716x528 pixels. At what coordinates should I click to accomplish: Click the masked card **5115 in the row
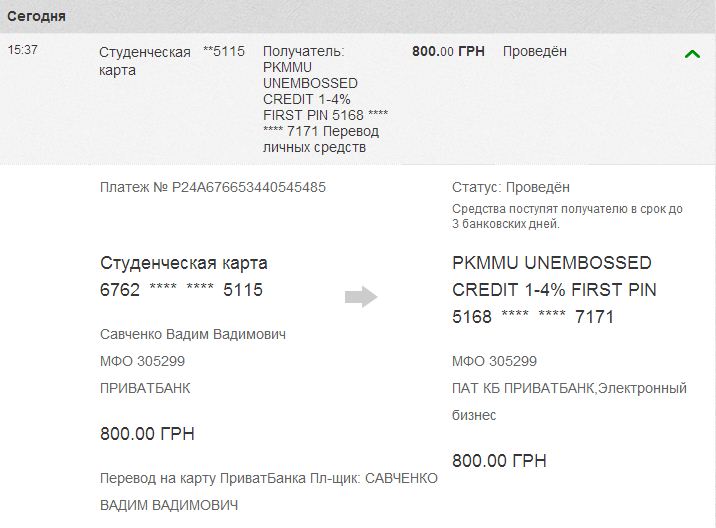(x=223, y=51)
